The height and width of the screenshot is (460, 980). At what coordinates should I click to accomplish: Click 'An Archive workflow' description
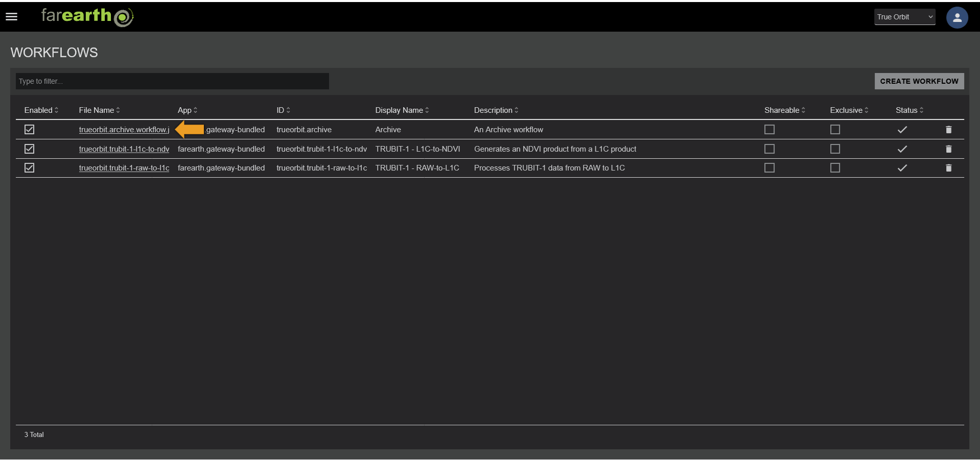[x=508, y=130]
